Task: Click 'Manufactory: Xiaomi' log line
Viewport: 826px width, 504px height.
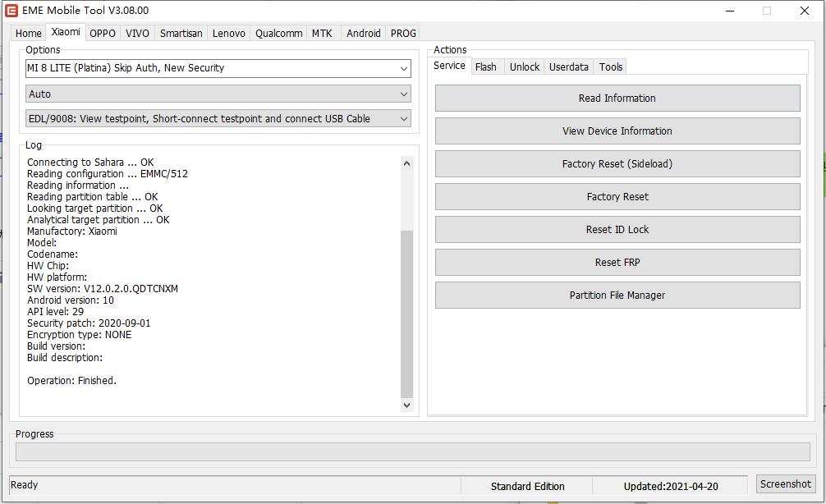Action: click(72, 231)
